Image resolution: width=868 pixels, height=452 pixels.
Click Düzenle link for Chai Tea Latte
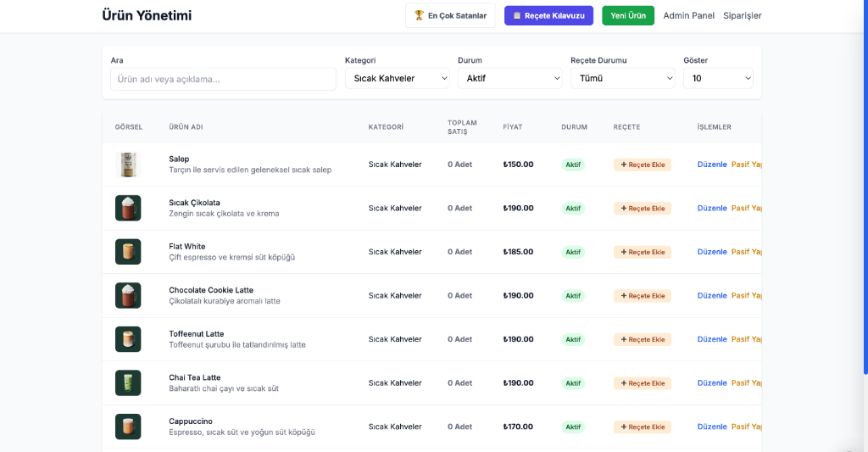[712, 383]
